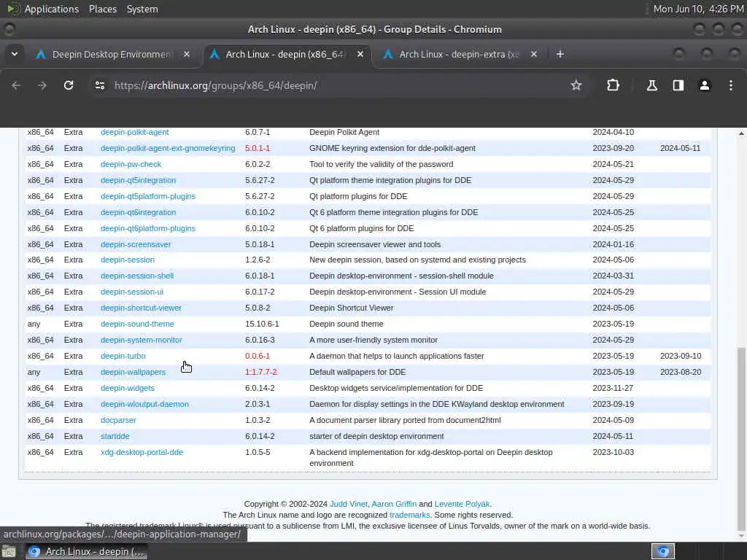The height and width of the screenshot is (560, 747).
Task: Click flagged version 0.0.6-1 of deepin-turbo
Action: 258,356
